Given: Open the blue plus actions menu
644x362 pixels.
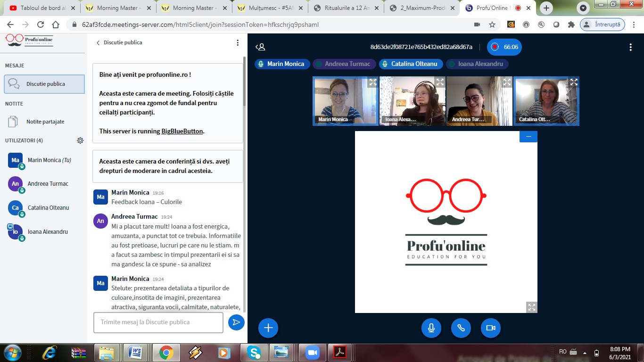Looking at the screenshot, I should click(x=268, y=328).
